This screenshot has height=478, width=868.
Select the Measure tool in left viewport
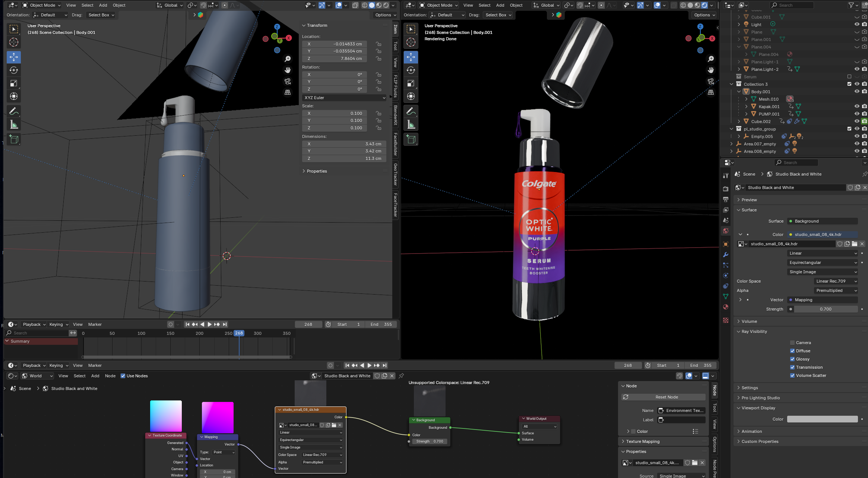click(14, 125)
